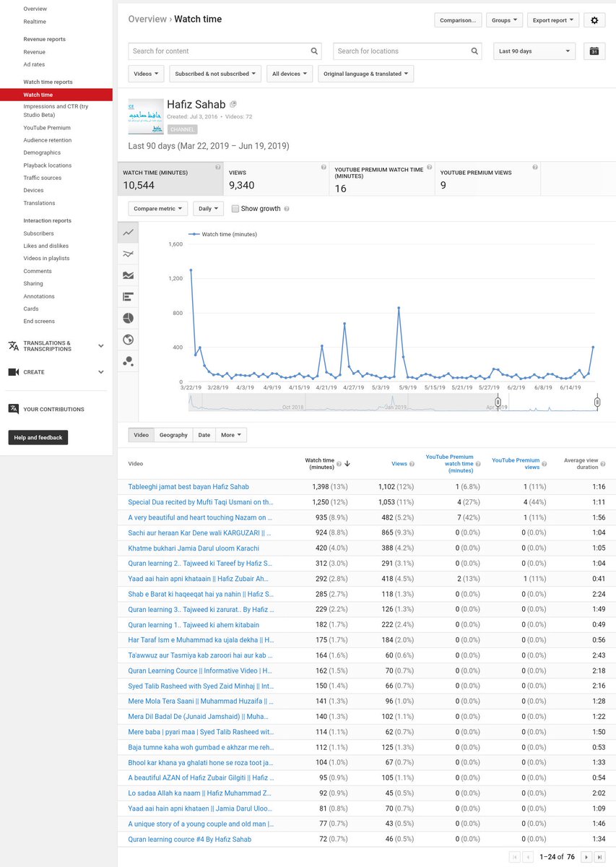Click the left handle of timeline range slider
The image size is (616, 867).
click(x=498, y=402)
